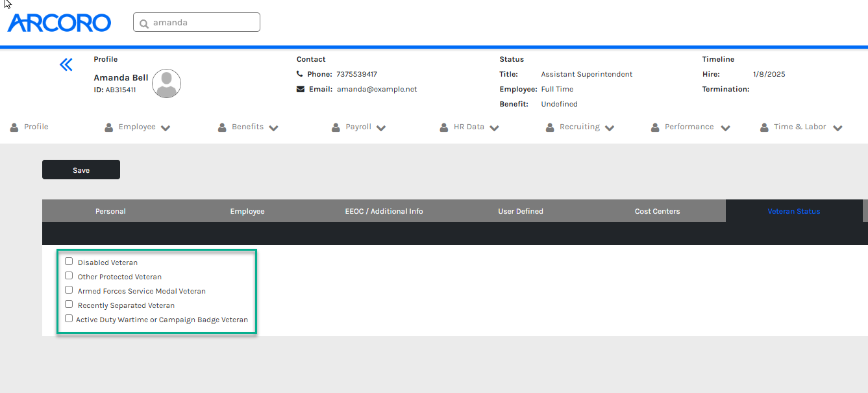868x393 pixels.
Task: Click person icon beside Recruiting menu
Action: point(550,127)
